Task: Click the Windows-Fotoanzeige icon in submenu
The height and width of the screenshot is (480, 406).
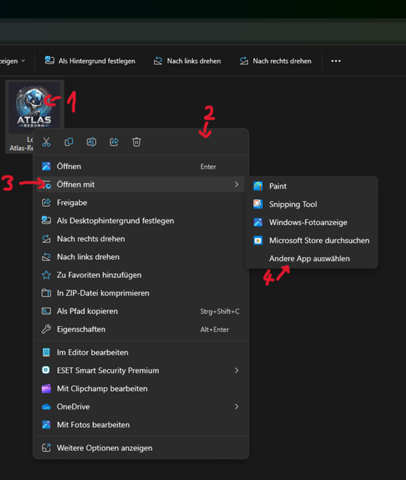Action: tap(258, 222)
